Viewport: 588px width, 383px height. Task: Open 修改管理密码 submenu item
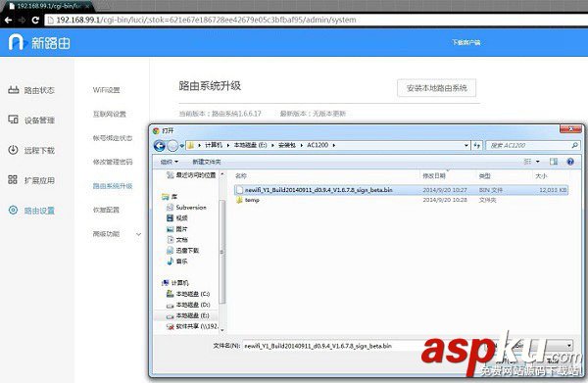[x=113, y=162]
